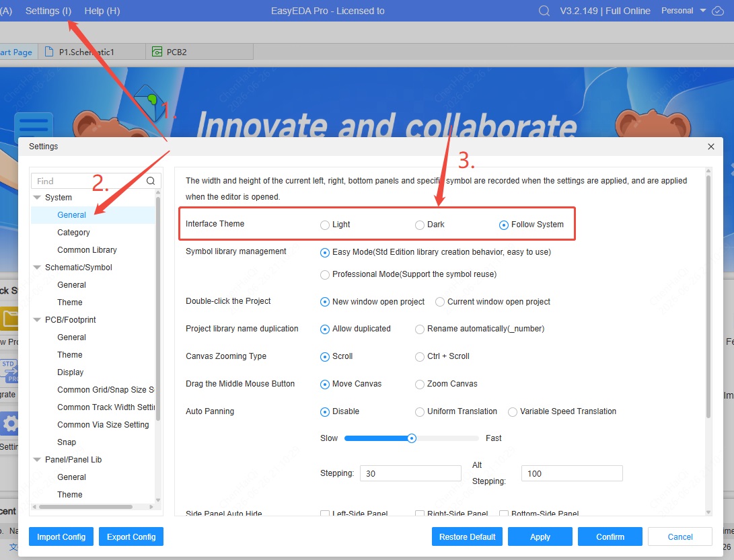Click the Stepping input field
This screenshot has width=734, height=560.
(410, 473)
